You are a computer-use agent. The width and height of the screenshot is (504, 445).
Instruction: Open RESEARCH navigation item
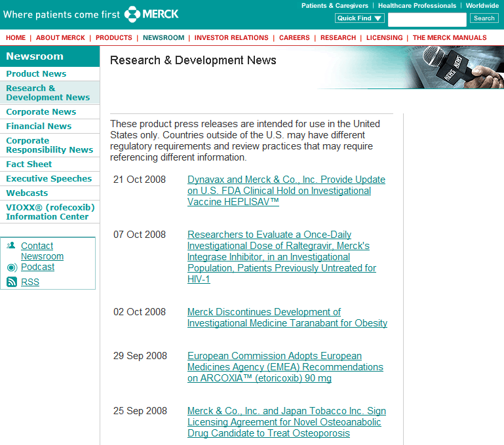point(338,37)
